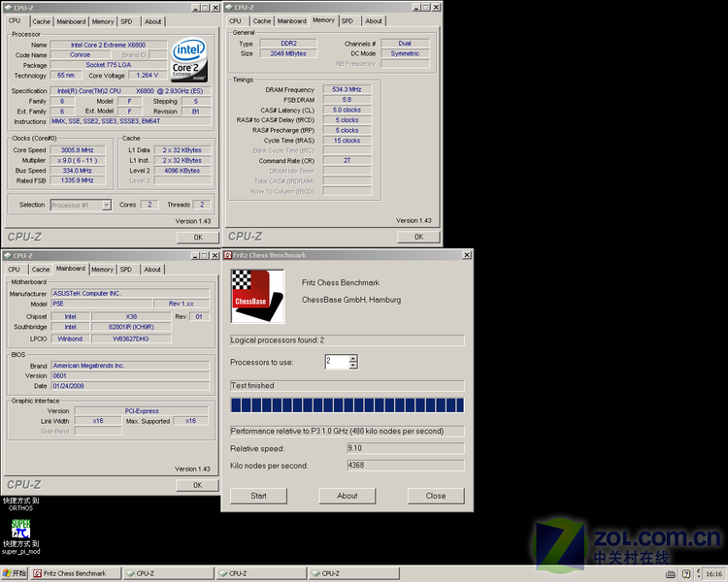
Task: Open Memory tab in Mainboard CPU-Z window
Action: 102,270
